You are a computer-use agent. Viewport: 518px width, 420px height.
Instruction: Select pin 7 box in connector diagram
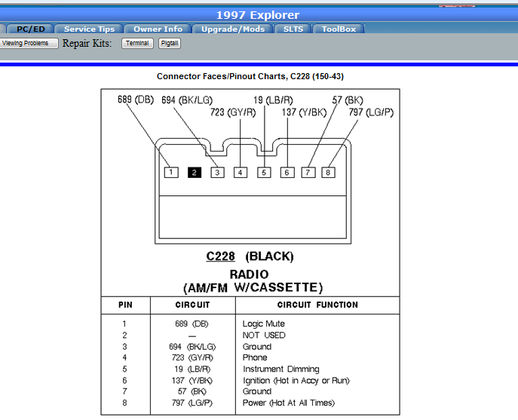(308, 172)
